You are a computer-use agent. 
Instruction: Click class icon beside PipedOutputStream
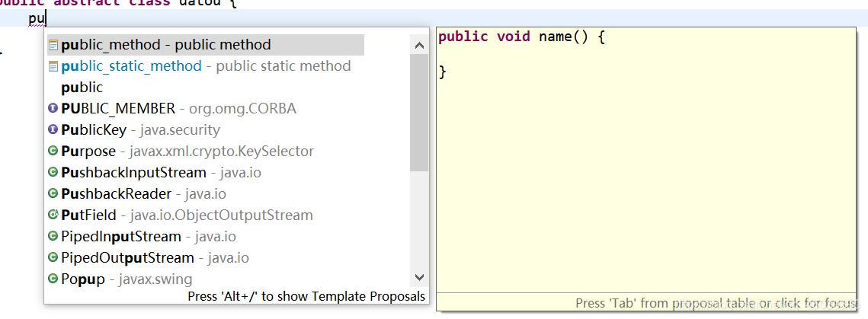click(x=53, y=257)
